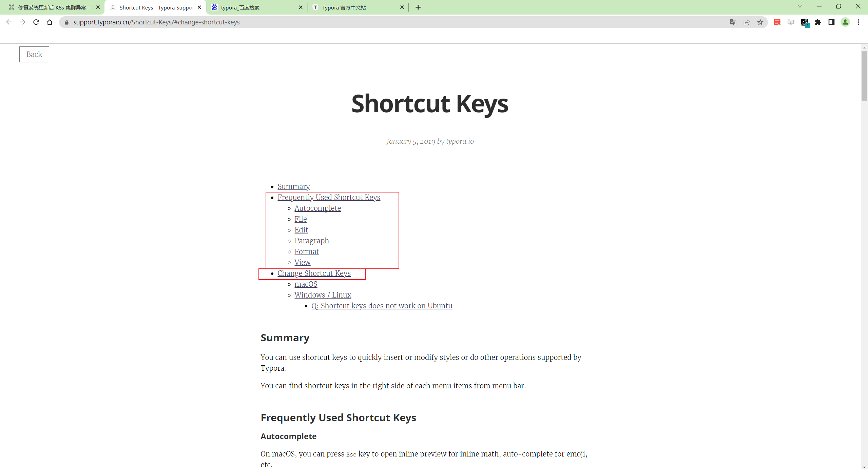This screenshot has height=469, width=868.
Task: Open the translate page icon in address bar
Action: click(x=733, y=22)
